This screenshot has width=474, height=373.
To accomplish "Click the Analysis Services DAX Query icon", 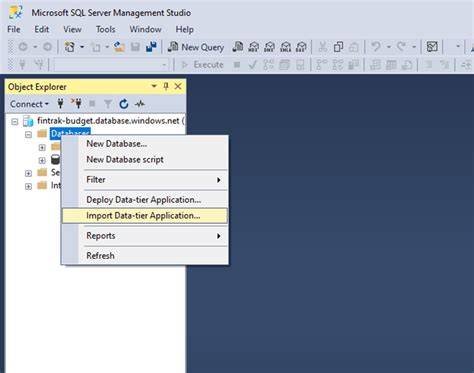I will point(301,47).
